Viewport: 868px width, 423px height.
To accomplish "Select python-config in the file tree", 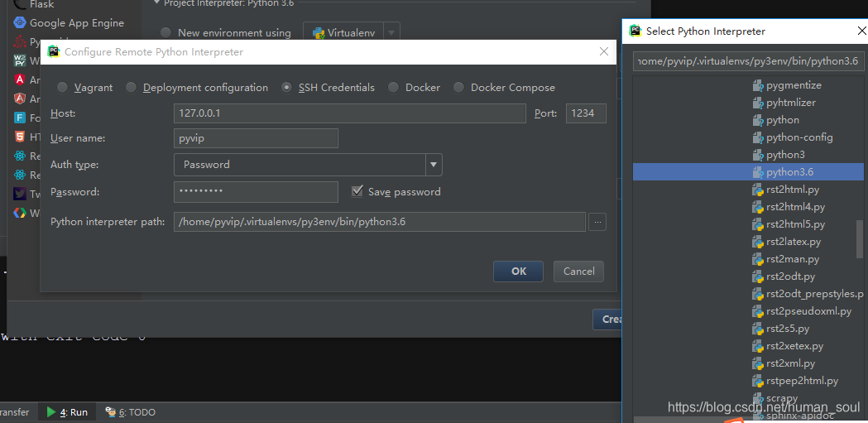I will 799,137.
